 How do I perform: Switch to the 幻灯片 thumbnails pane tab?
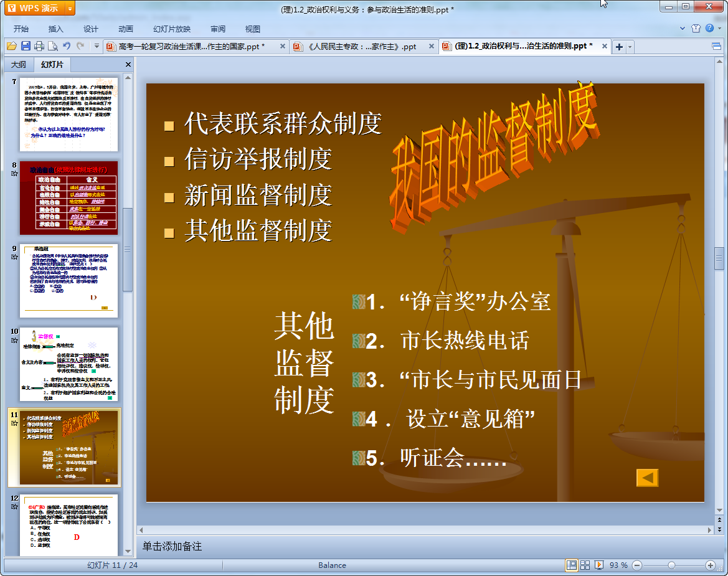(52, 65)
